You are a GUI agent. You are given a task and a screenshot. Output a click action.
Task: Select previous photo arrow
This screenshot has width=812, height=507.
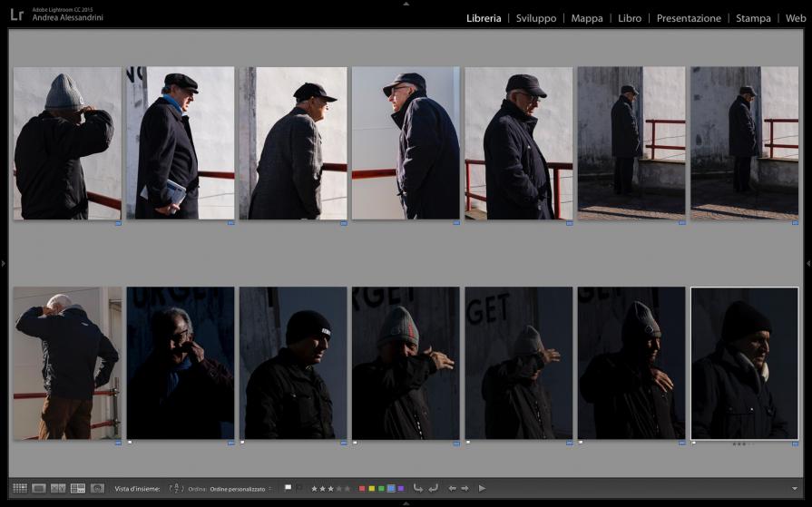point(452,488)
